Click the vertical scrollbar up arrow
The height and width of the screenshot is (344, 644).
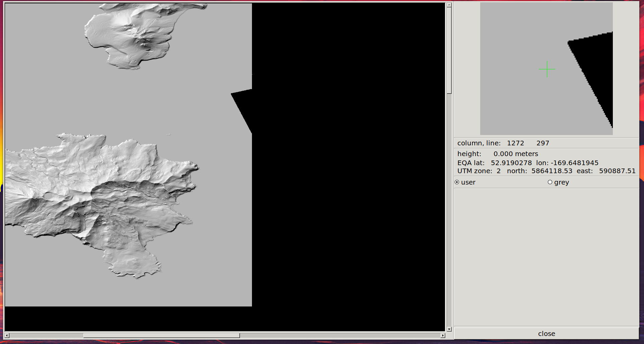(449, 5)
